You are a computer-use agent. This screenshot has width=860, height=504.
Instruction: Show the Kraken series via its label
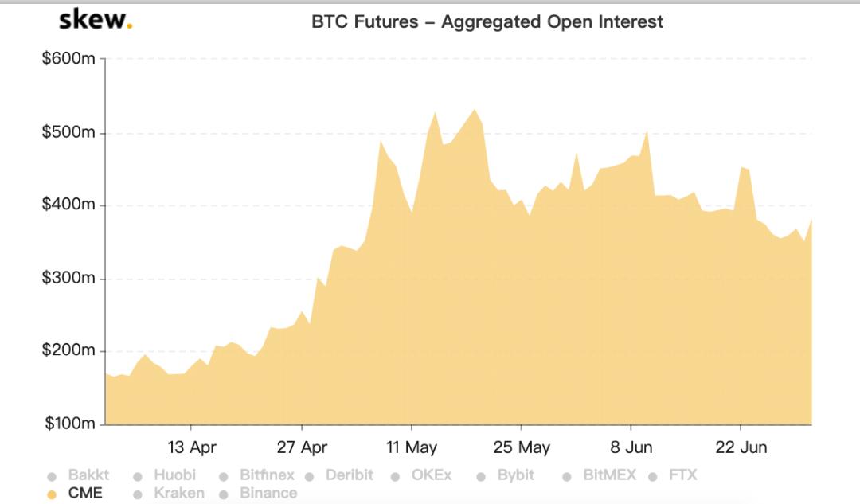tap(178, 493)
